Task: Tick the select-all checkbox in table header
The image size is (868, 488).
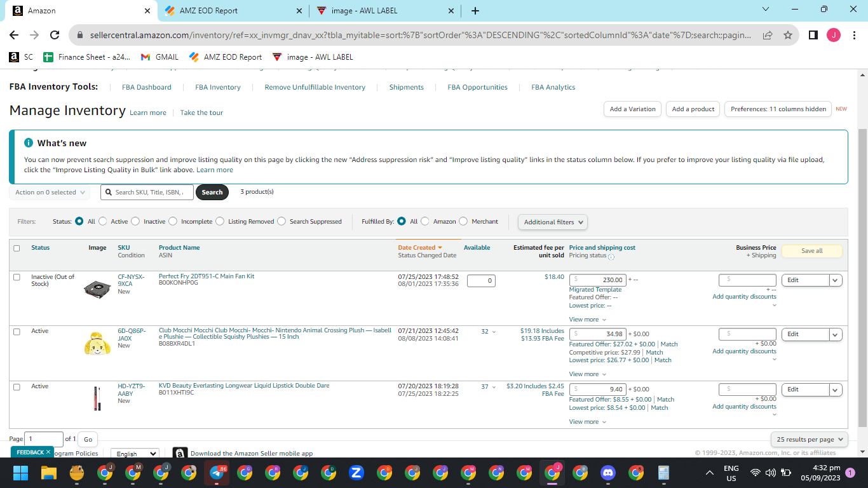Action: coord(17,248)
